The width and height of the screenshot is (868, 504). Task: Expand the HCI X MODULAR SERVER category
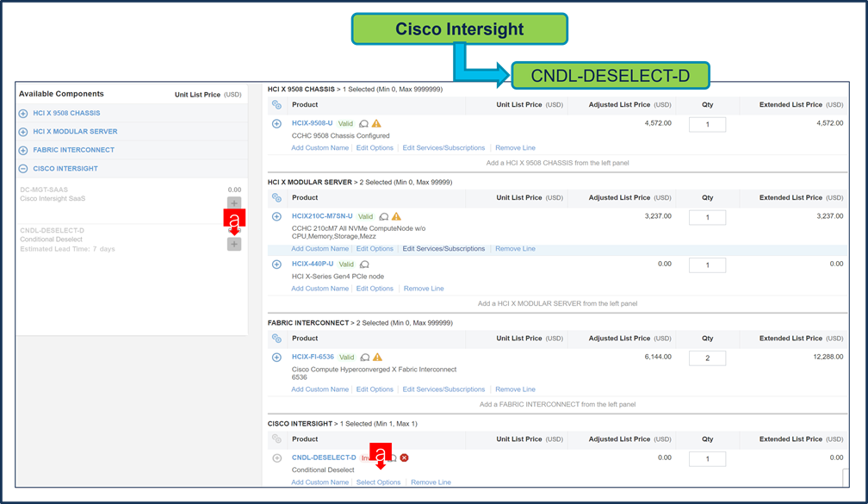click(x=23, y=132)
